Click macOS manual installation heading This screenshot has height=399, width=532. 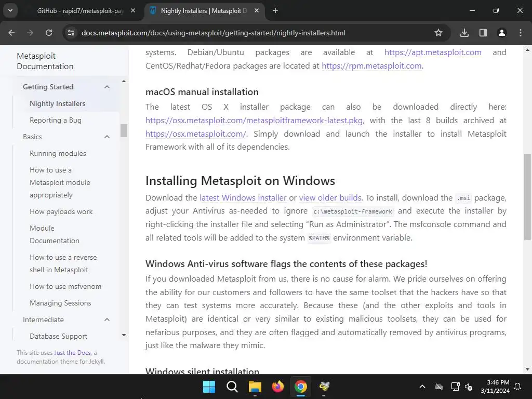pyautogui.click(x=202, y=92)
